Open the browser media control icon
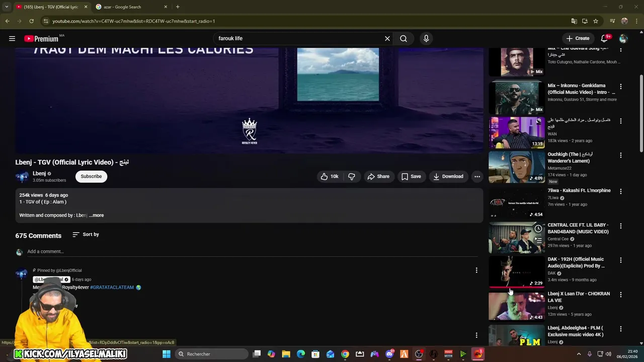The height and width of the screenshot is (362, 644). tap(612, 21)
